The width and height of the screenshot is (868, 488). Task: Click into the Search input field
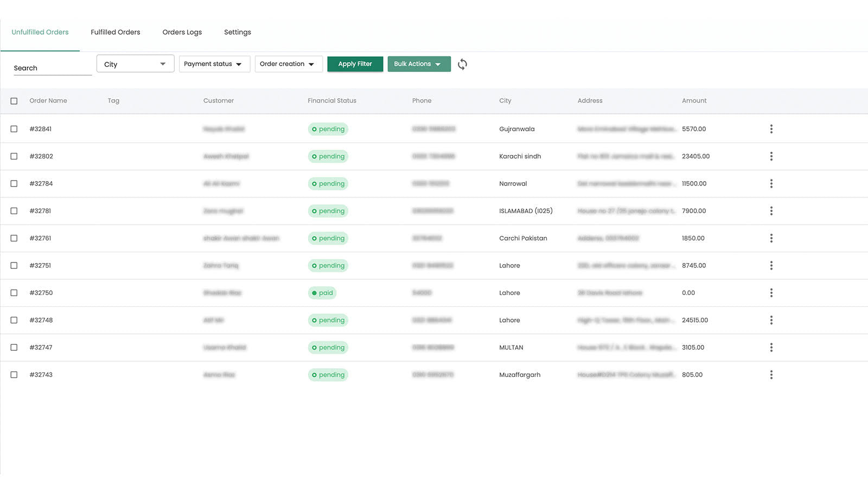tap(52, 68)
